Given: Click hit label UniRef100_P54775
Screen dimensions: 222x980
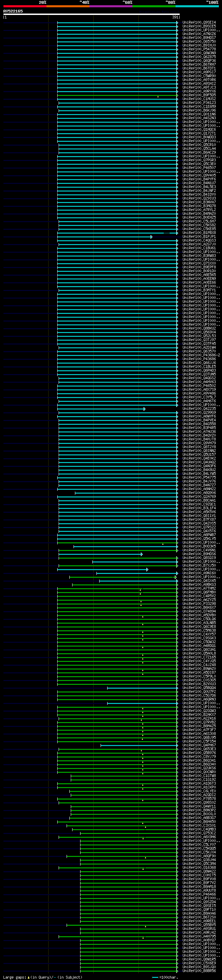Looking at the screenshot, I should pos(199,477).
